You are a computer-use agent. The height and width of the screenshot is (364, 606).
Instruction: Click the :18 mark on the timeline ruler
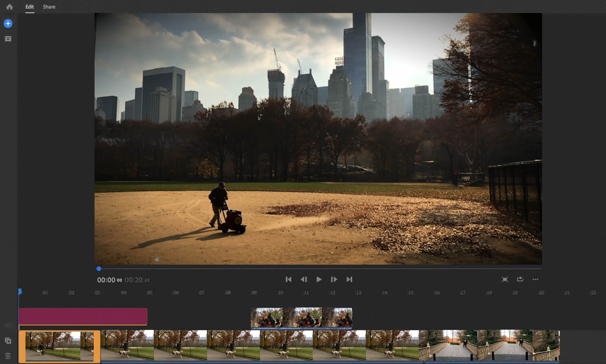[489, 293]
